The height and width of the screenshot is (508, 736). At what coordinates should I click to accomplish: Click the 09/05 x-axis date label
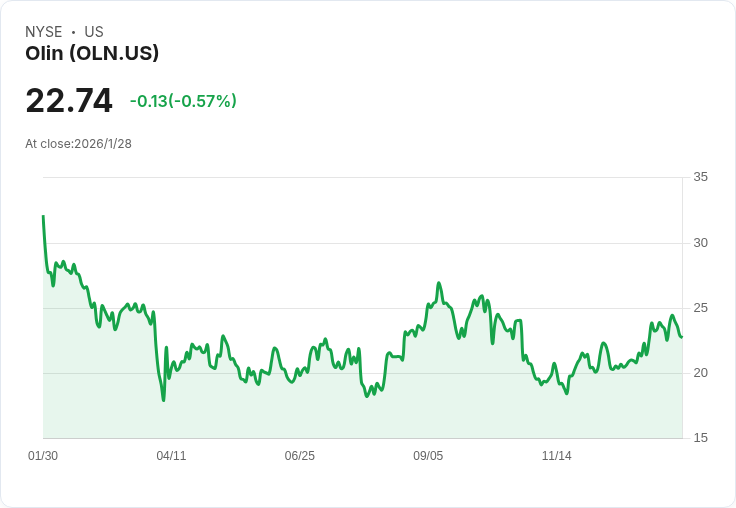428,456
